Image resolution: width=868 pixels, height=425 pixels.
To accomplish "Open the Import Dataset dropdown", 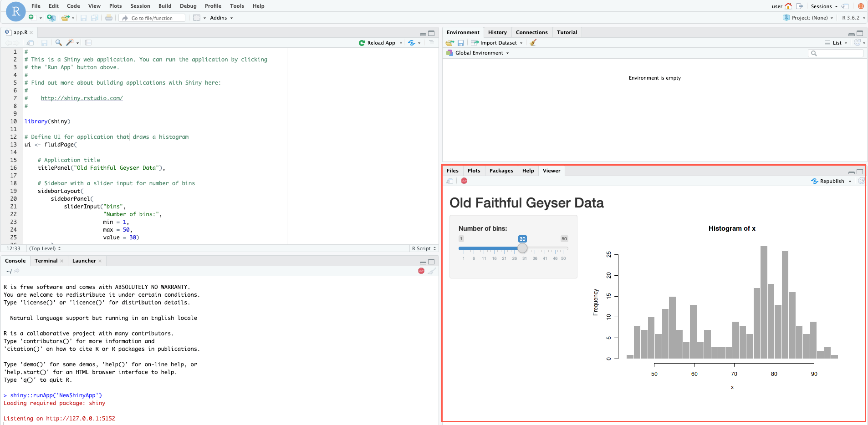I will click(521, 42).
